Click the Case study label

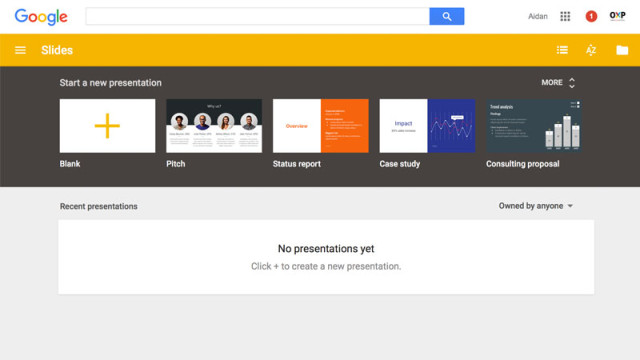click(x=400, y=164)
